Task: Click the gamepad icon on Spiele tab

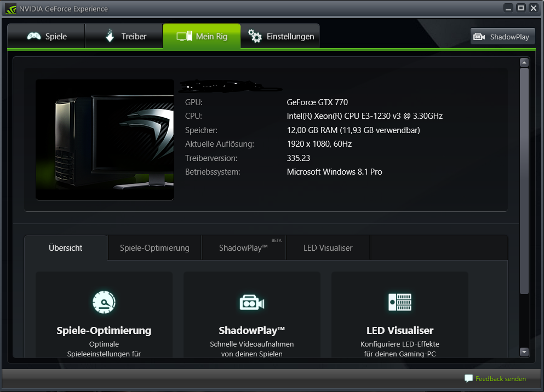Action: (x=34, y=36)
